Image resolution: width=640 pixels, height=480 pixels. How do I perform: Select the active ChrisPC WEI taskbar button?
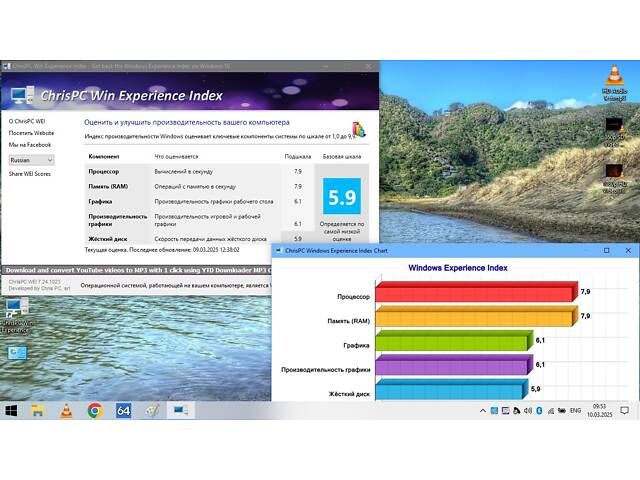[181, 411]
